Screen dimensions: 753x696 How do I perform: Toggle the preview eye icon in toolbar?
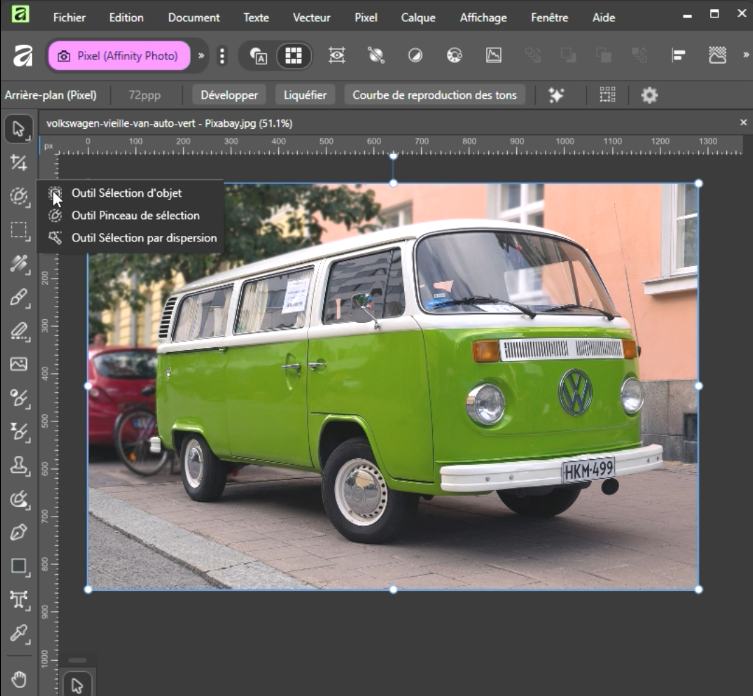pyautogui.click(x=337, y=56)
